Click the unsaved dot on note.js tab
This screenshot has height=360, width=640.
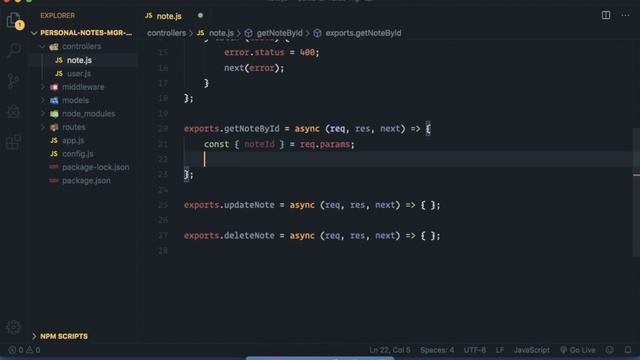200,16
